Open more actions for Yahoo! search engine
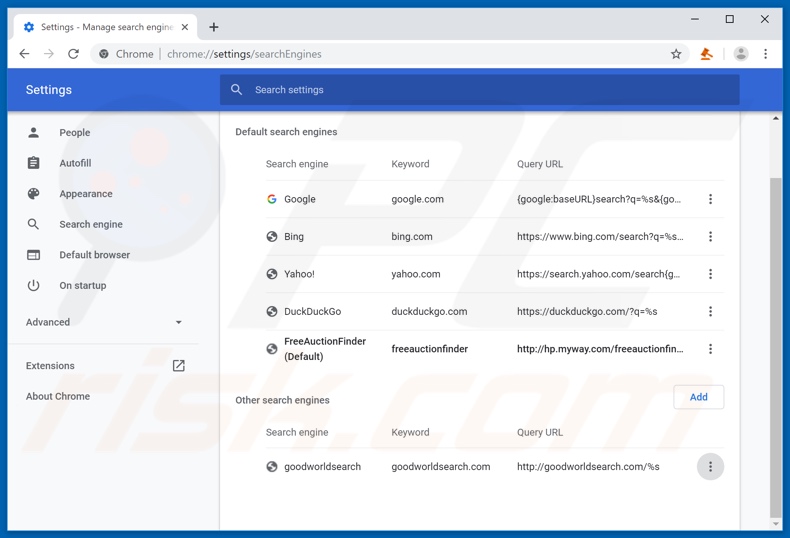 coord(710,274)
